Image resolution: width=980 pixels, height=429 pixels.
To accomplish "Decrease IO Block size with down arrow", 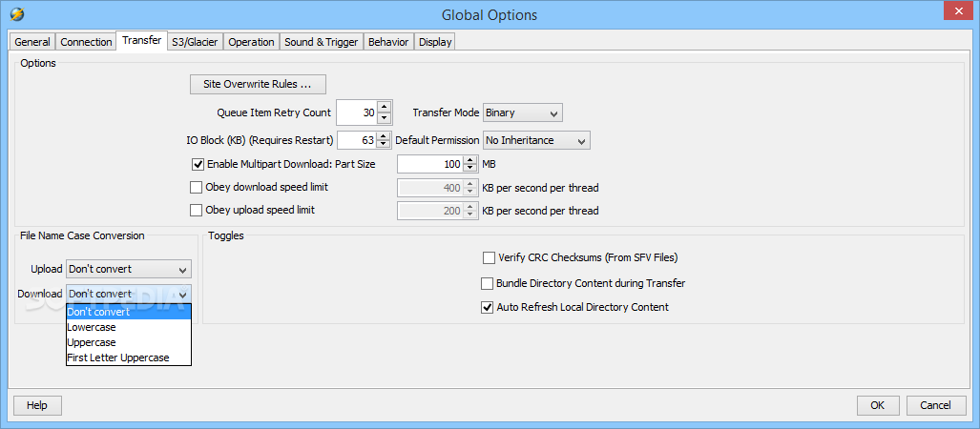I will coord(384,145).
